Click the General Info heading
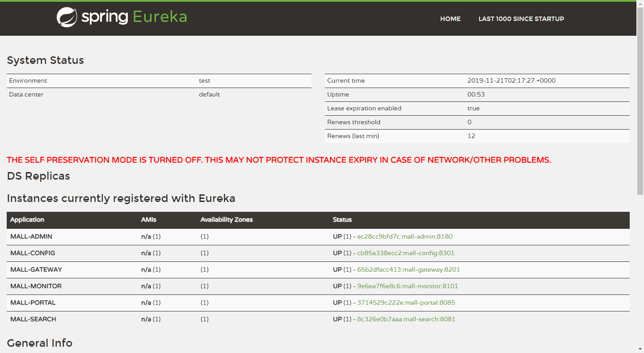This screenshot has width=644, height=353. (40, 343)
